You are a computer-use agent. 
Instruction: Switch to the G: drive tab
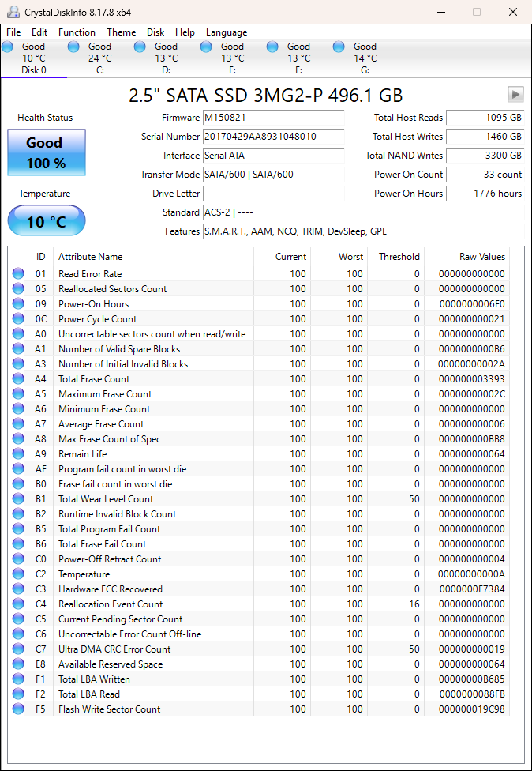click(x=364, y=58)
